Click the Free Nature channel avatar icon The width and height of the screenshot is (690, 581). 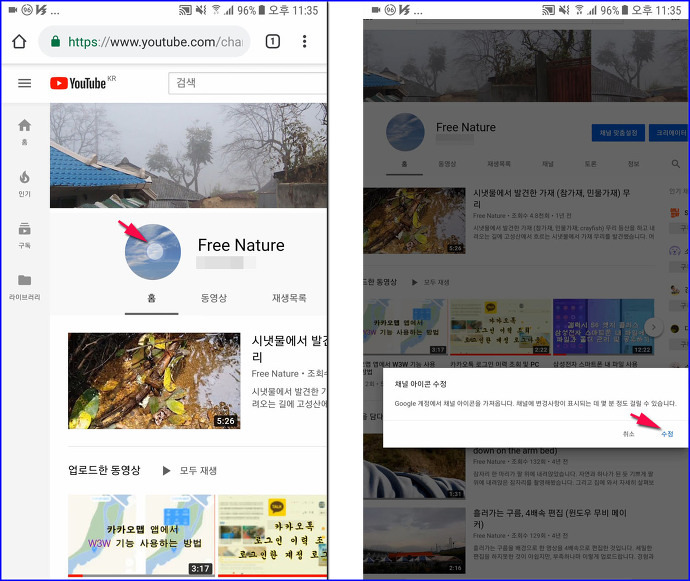click(x=153, y=252)
